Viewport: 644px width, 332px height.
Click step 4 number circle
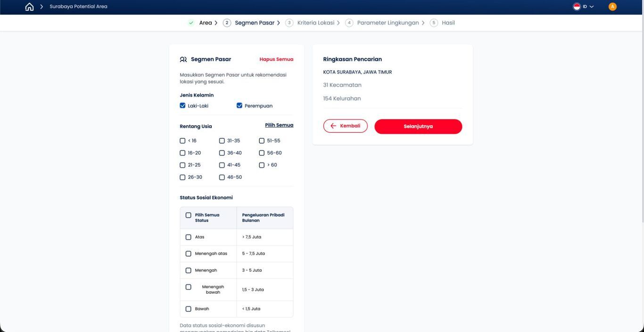pos(349,23)
